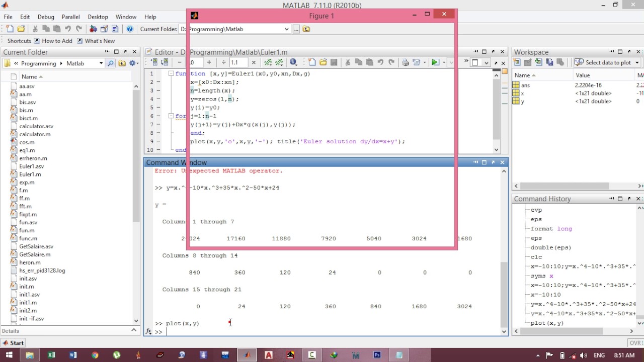Click the Copy icon in main toolbar

[46, 29]
